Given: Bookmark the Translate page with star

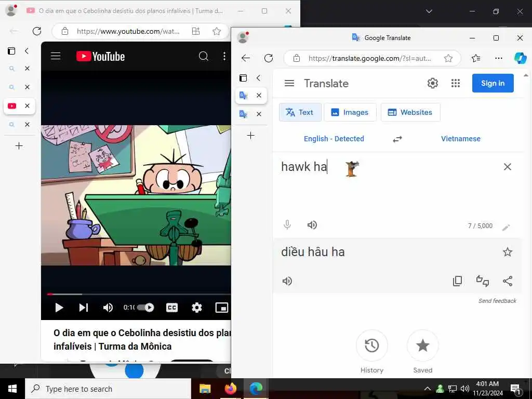Looking at the screenshot, I should 448,58.
